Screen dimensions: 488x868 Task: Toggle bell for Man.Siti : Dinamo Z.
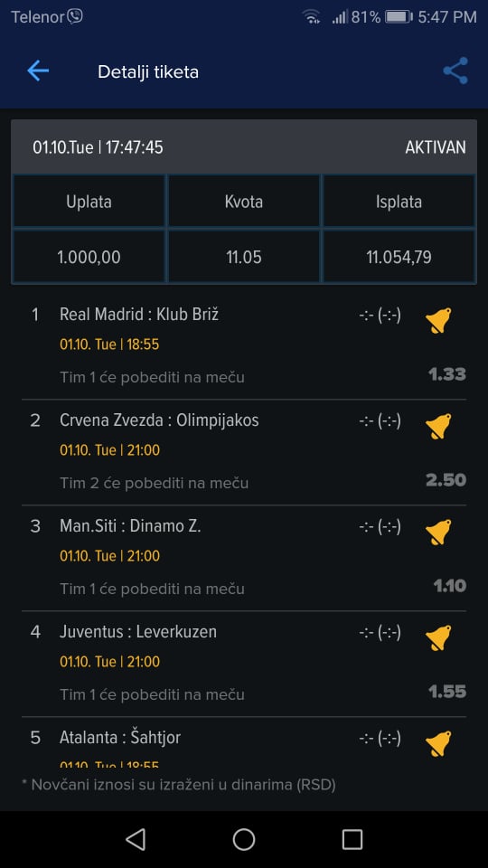438,532
